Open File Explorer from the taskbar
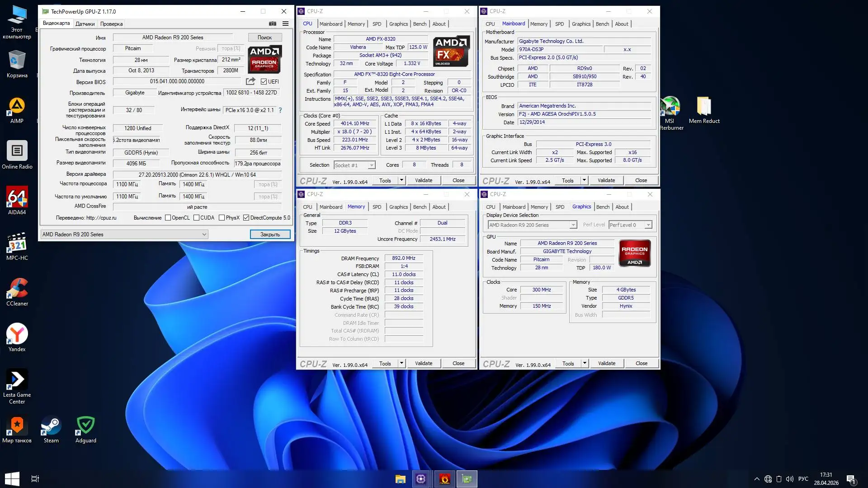868x488 pixels. [x=400, y=479]
